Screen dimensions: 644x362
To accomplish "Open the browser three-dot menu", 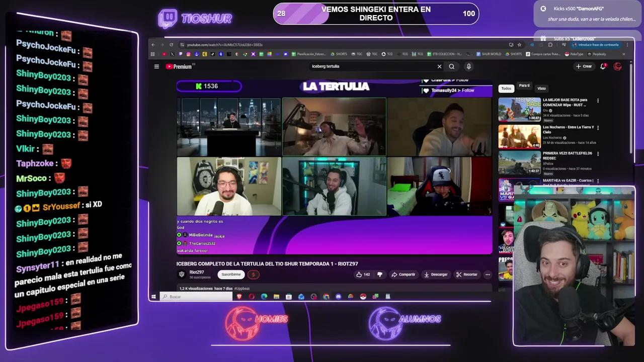I will click(x=627, y=45).
